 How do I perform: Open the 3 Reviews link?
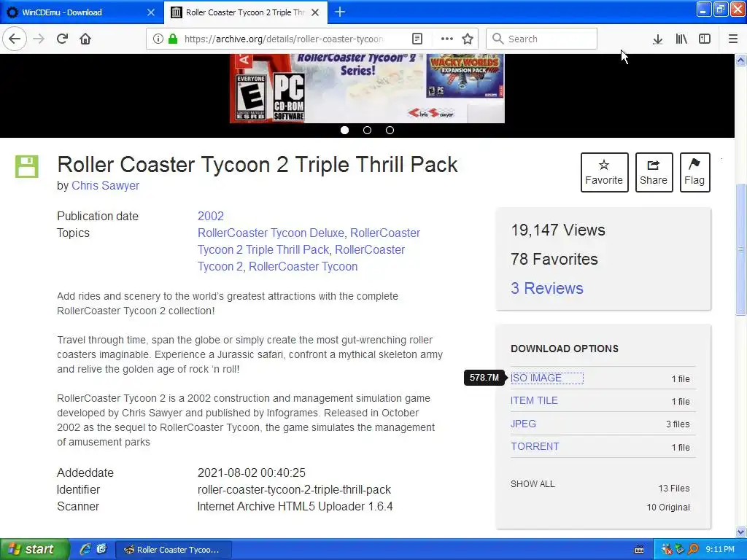coord(547,288)
